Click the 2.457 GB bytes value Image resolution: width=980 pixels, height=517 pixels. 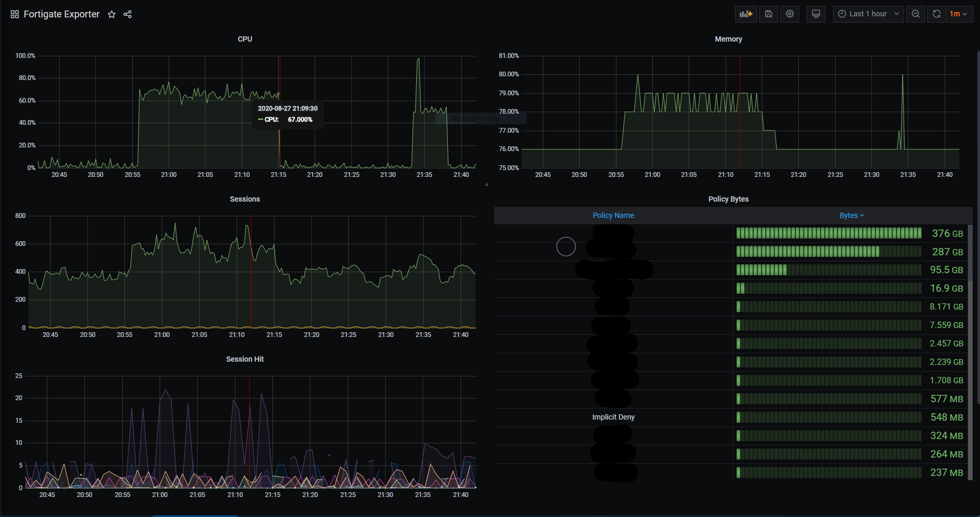tap(946, 343)
